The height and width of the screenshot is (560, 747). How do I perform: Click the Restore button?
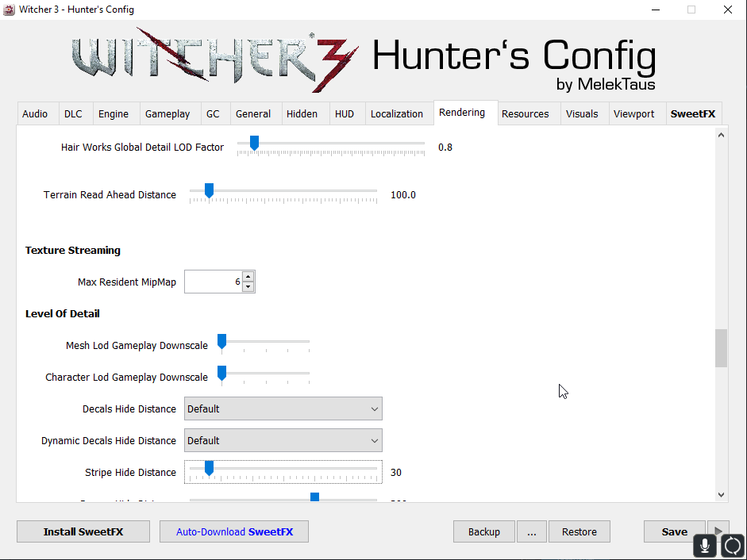580,531
